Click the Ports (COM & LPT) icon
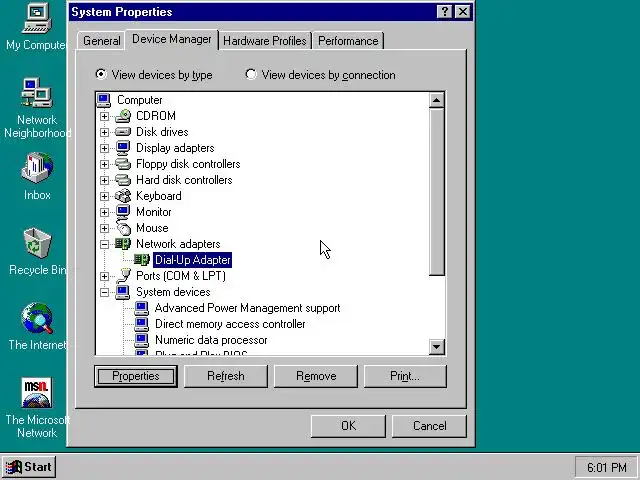The width and height of the screenshot is (640, 480). point(123,276)
